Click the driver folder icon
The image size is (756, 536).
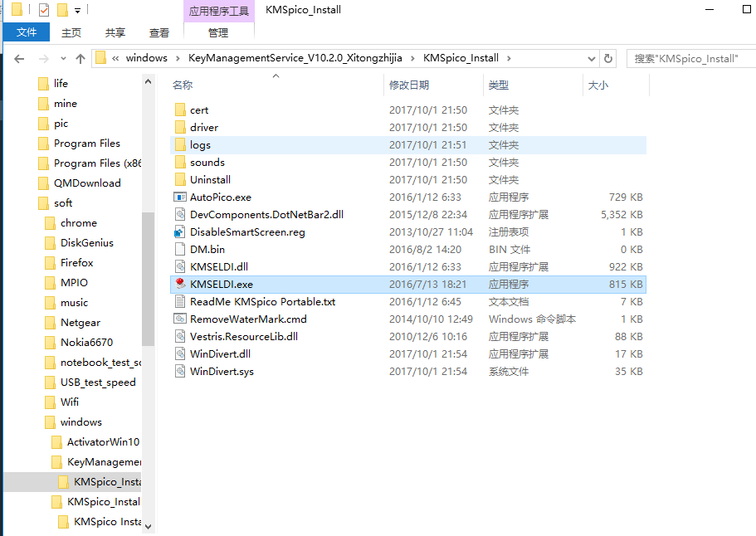click(x=180, y=127)
